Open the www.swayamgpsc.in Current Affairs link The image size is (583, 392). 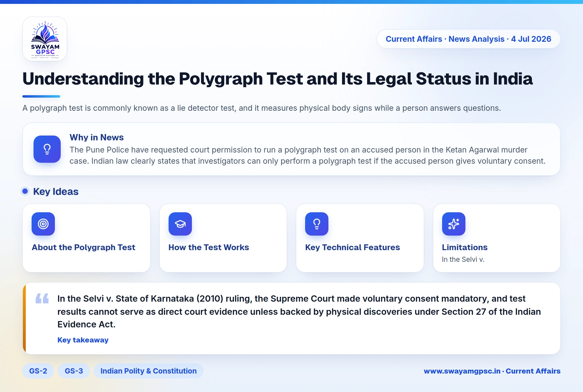point(492,371)
